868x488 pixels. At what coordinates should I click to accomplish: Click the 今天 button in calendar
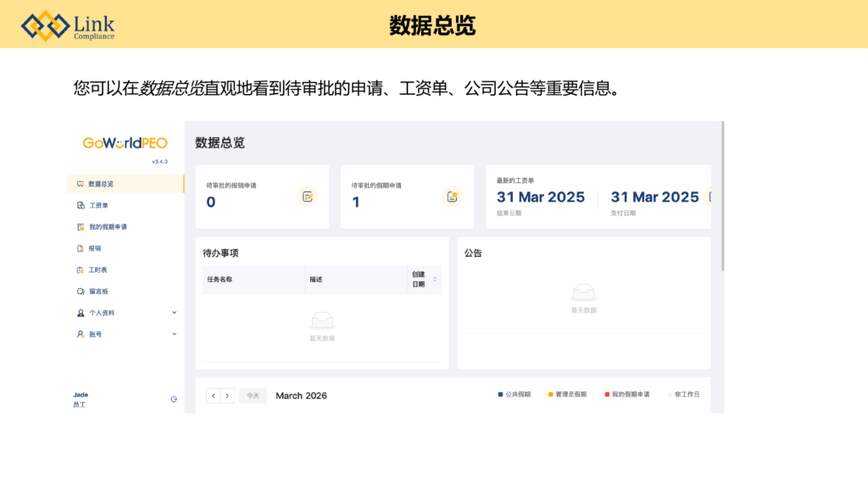click(253, 396)
